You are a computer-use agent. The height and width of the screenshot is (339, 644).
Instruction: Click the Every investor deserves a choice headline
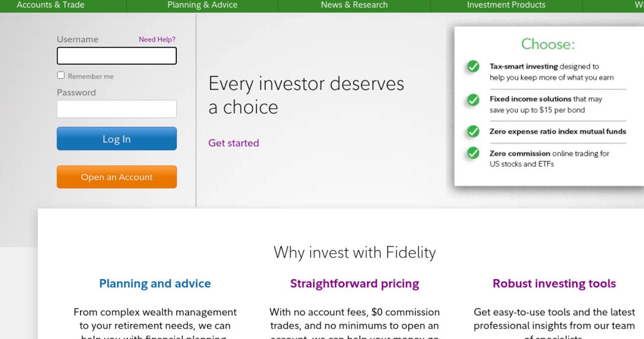coord(306,96)
